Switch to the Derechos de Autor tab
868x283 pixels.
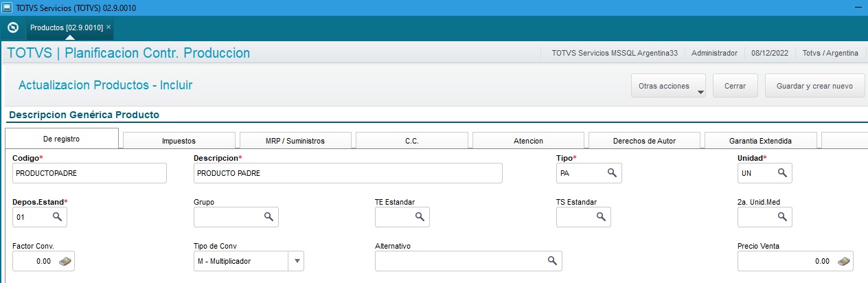click(x=644, y=140)
